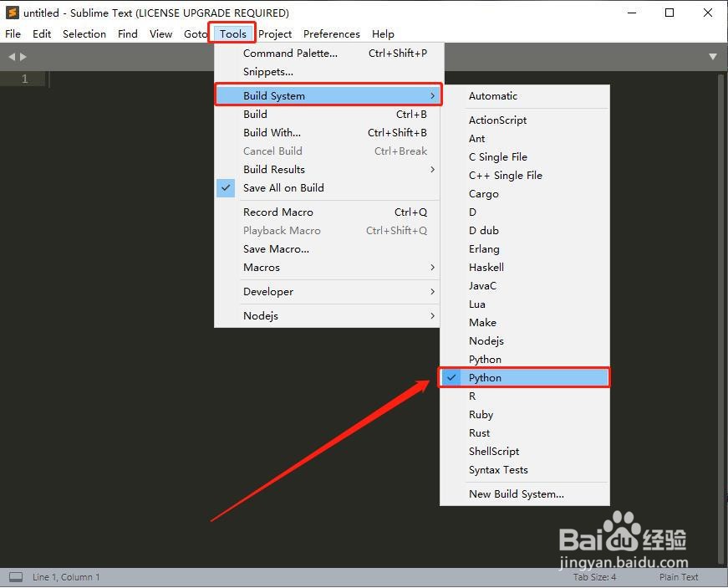Screen dimensions: 728x588
Task: Open the Edit menu
Action: (x=42, y=34)
